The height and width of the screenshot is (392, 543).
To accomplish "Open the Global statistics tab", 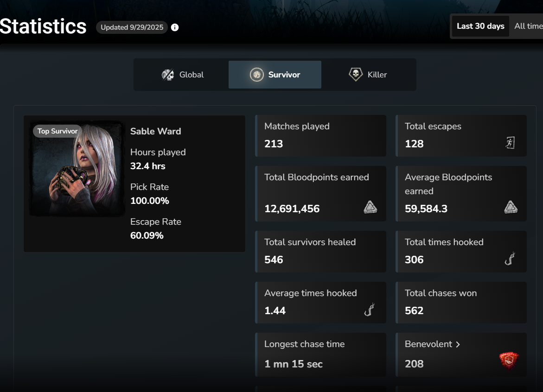I will (183, 75).
